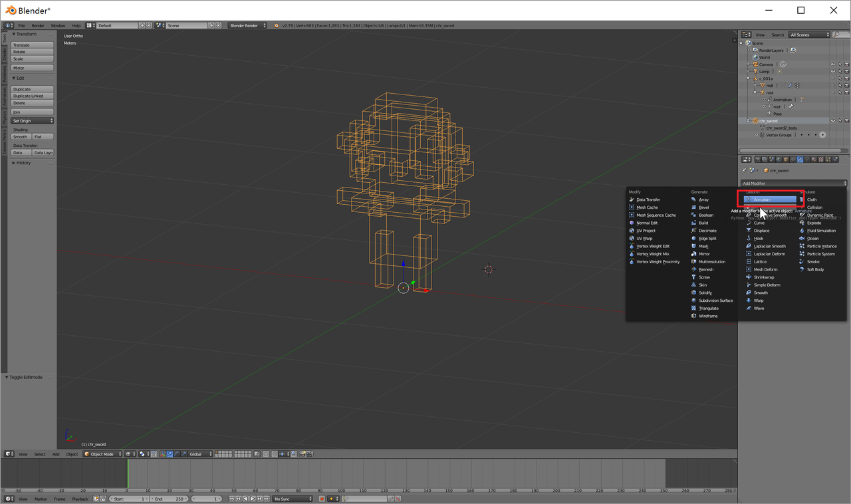Click the translate manipulator arrow icon
Image resolution: width=851 pixels, height=504 pixels.
point(170,454)
